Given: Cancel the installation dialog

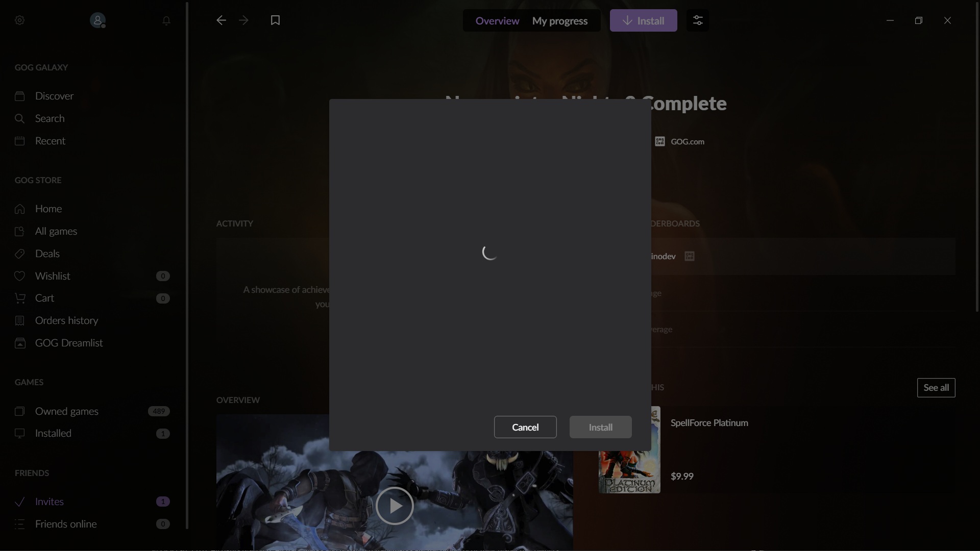Looking at the screenshot, I should click(525, 427).
